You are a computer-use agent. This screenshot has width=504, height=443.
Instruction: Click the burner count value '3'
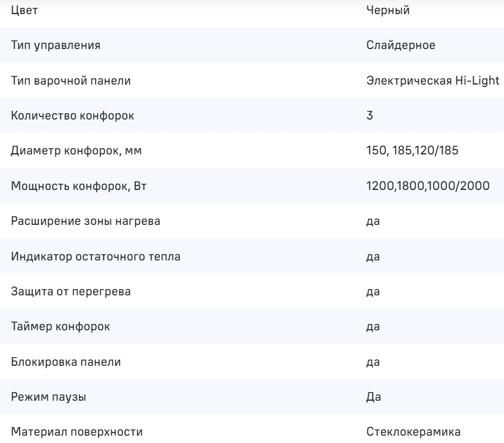369,116
